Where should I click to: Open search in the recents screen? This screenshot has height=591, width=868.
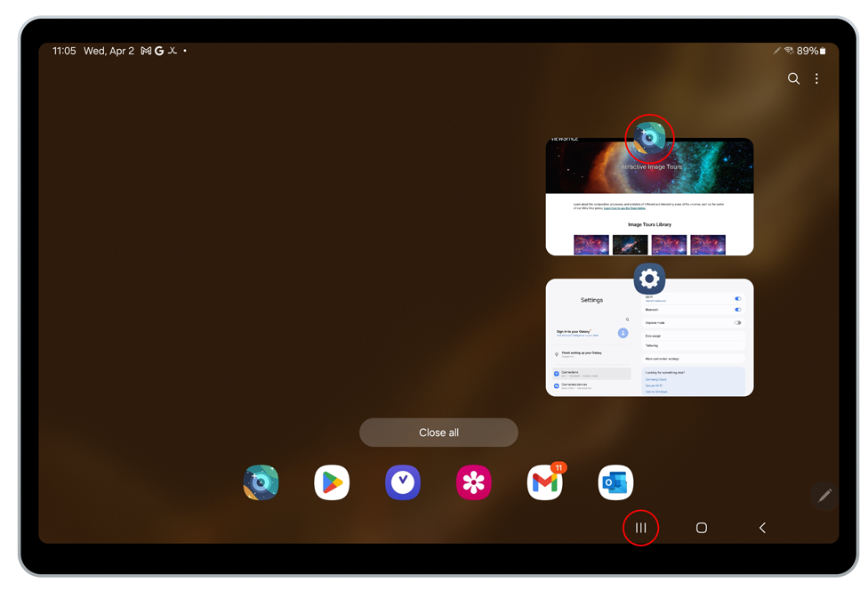[793, 78]
